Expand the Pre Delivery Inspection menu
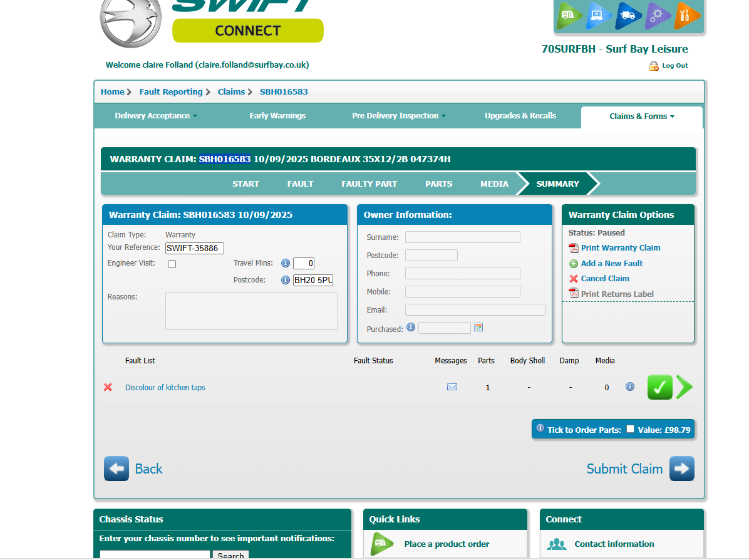749x560 pixels. [399, 116]
